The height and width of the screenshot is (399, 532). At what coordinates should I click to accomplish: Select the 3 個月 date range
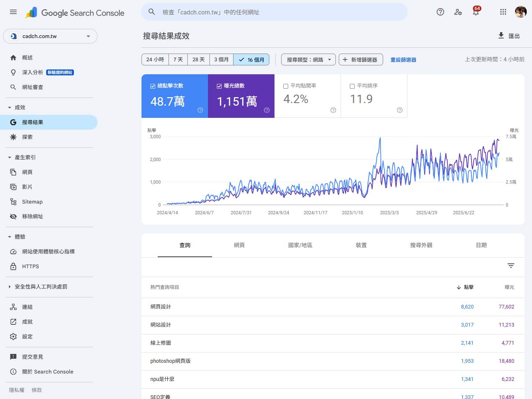click(221, 59)
